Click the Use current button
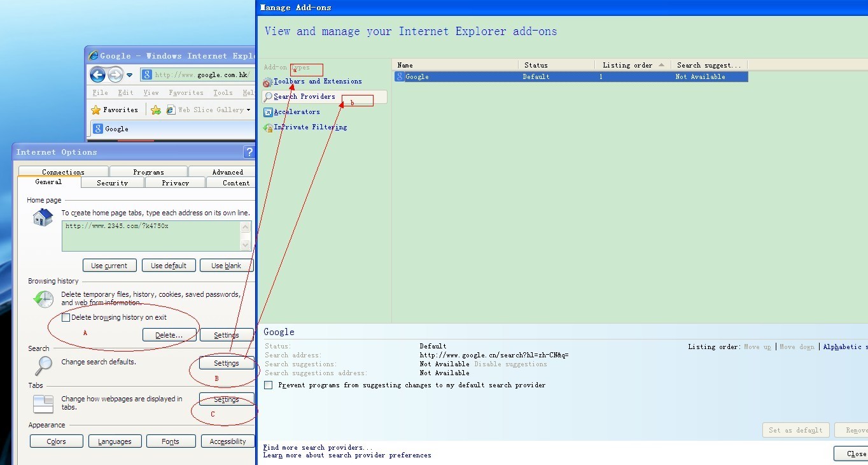Viewport: 868px width, 465px height. (x=109, y=266)
